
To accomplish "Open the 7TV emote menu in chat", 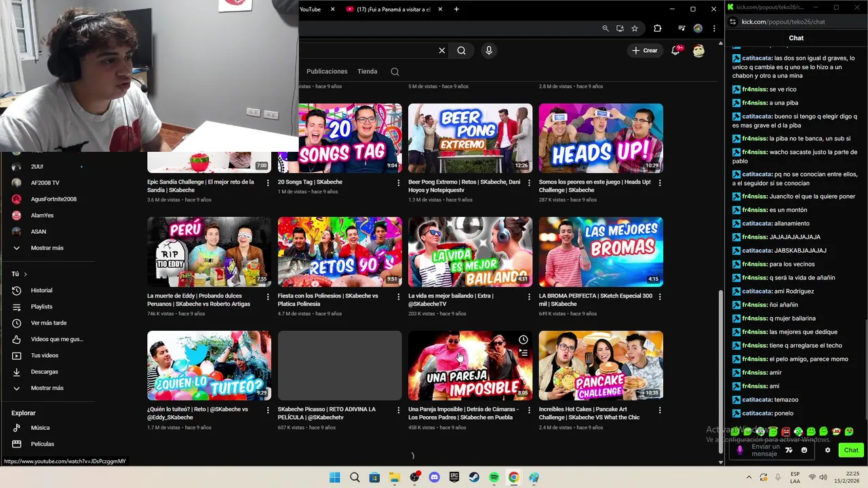I will pos(789,450).
